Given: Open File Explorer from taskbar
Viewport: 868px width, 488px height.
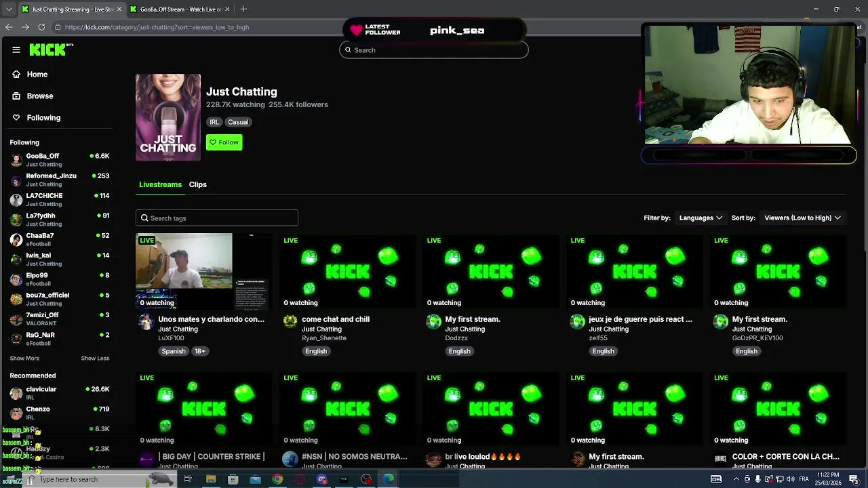Looking at the screenshot, I should [211, 479].
